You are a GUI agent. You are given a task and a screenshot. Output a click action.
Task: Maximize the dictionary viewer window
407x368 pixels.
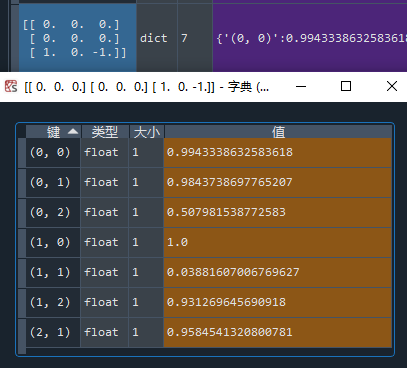[x=346, y=86]
